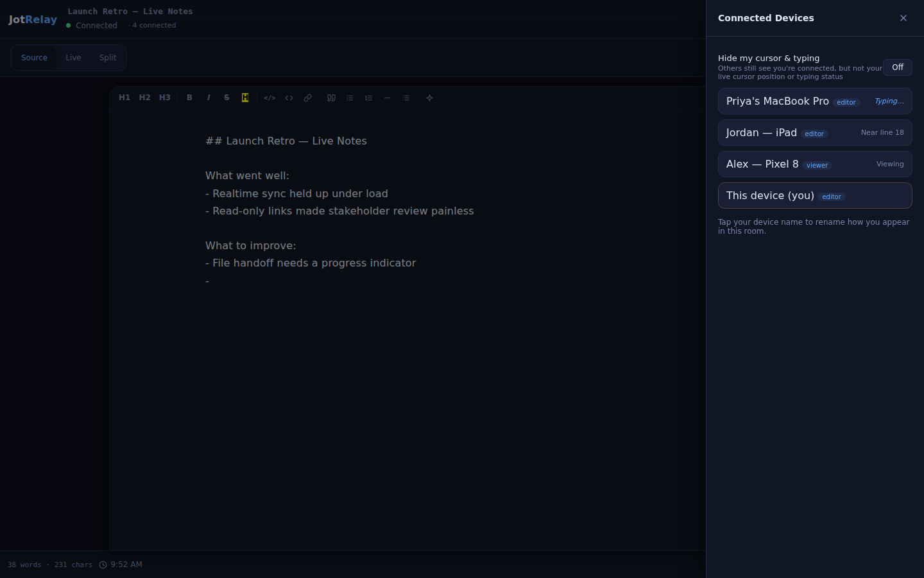Select Alex — Pixel 8 device row
This screenshot has height=578, width=924.
[x=815, y=164]
